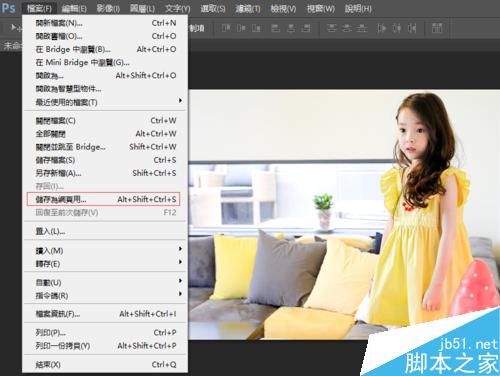Choose 開新檔案(N)... menu item

point(105,23)
